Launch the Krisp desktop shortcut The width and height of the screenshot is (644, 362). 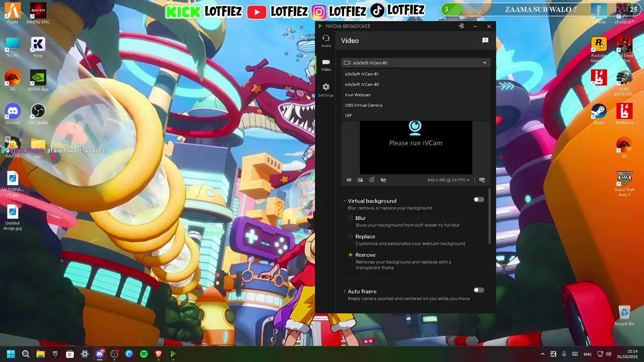click(x=38, y=47)
